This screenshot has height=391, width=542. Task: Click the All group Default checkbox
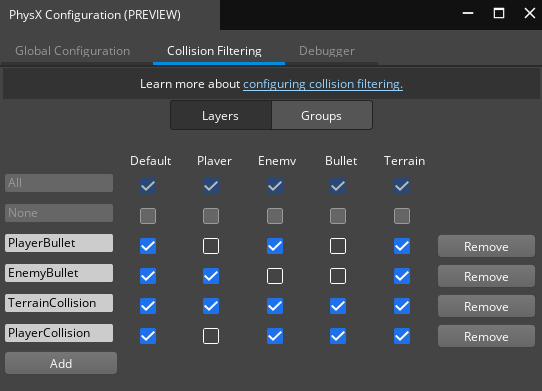point(148,186)
